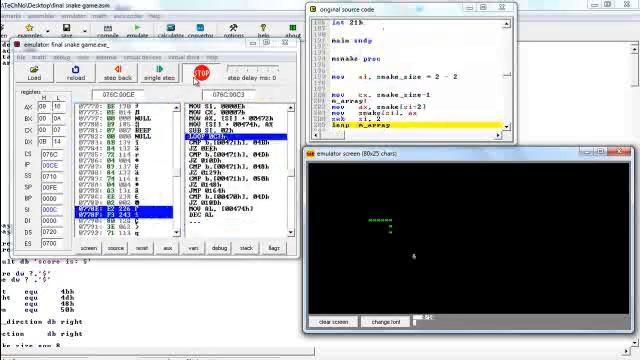640x360 pixels.
Task: Adjust the step delay slider
Action: pos(253,69)
